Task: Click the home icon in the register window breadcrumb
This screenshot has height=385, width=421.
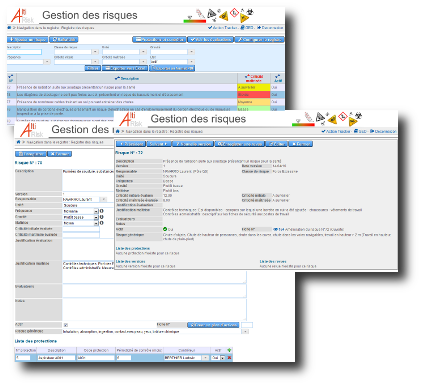Action: tap(9, 28)
